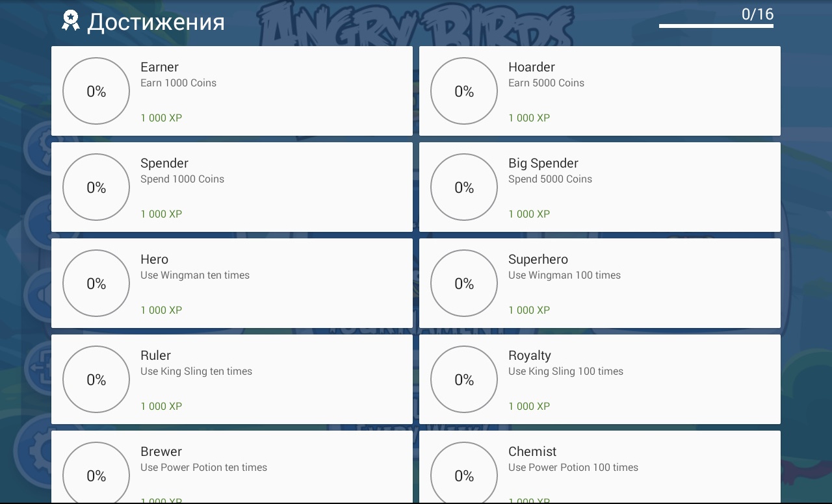Tap the Big Spender progress circle

(464, 187)
